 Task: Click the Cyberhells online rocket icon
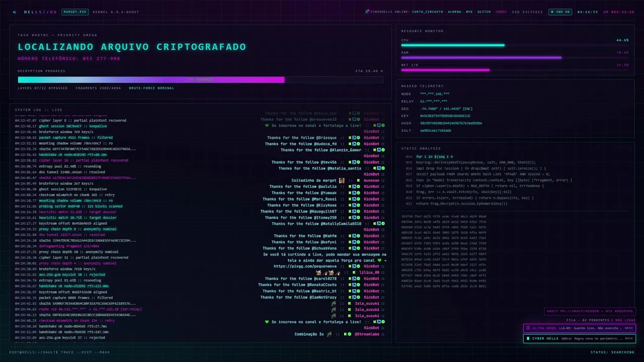(367, 12)
